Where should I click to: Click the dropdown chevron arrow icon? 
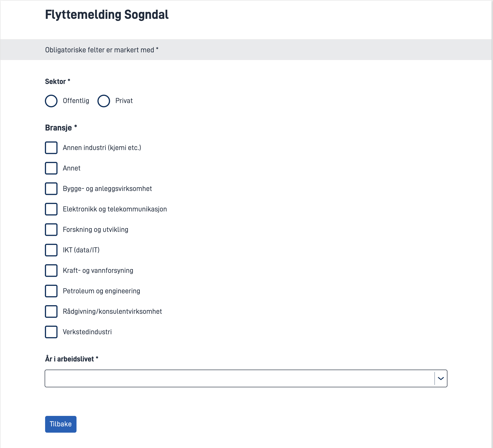441,378
